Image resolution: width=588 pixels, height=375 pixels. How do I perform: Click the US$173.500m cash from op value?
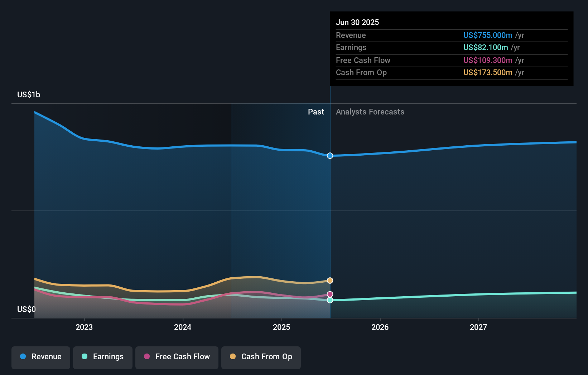488,72
